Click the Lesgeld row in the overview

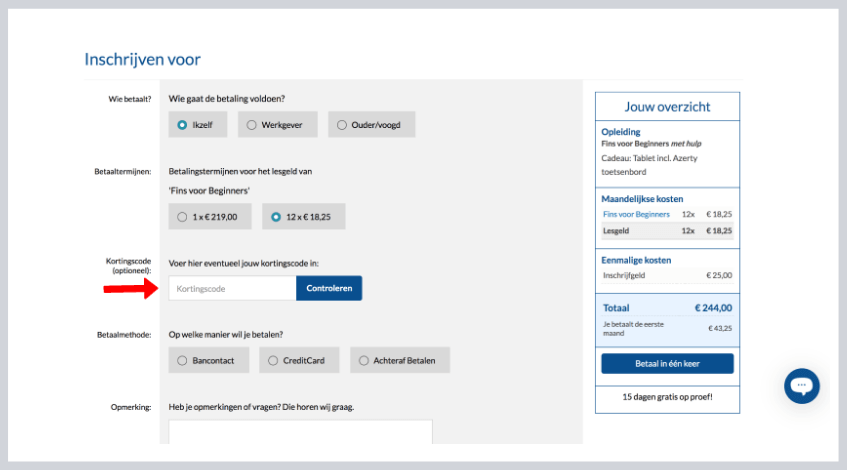(667, 230)
